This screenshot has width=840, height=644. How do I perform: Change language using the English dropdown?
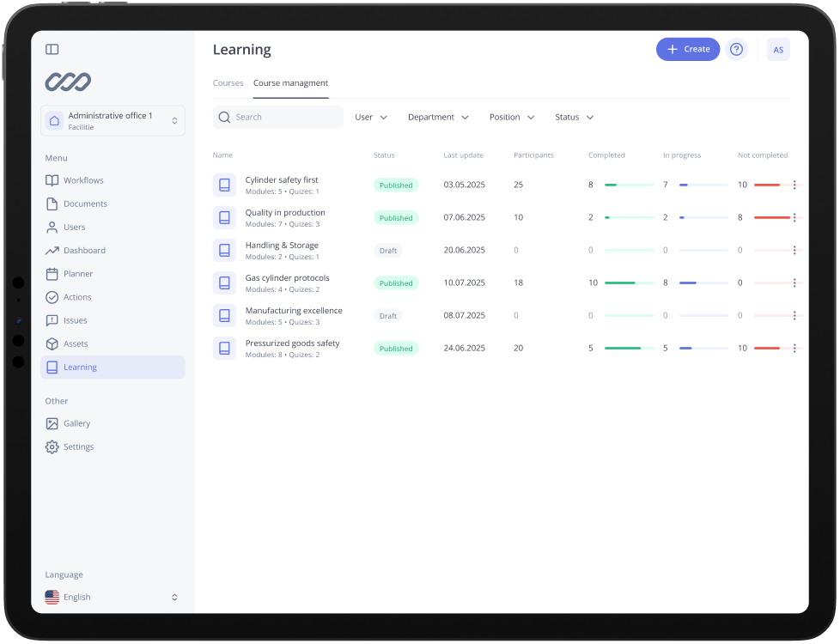pos(112,597)
